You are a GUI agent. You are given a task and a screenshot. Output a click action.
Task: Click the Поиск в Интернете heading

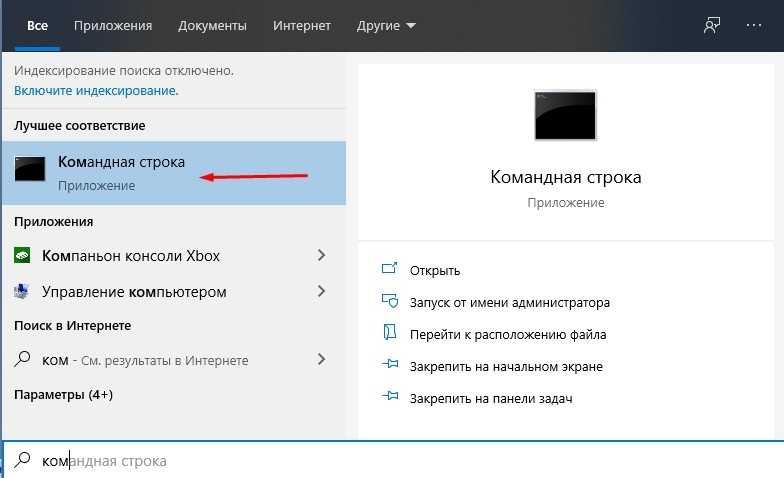(72, 326)
